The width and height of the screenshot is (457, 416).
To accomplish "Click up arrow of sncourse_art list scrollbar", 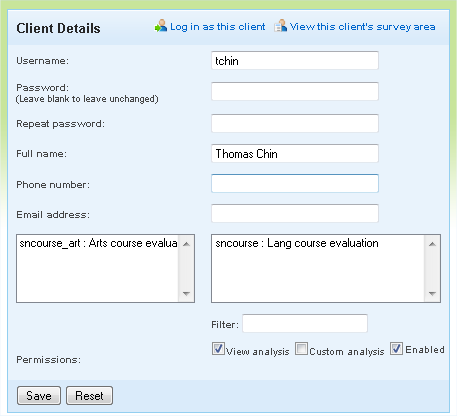I will coord(186,244).
